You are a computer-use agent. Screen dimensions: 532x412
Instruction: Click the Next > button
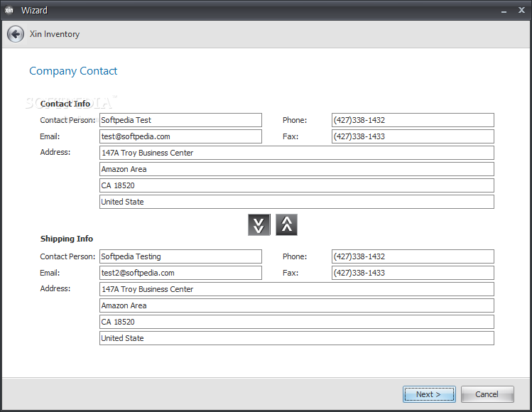[429, 394]
